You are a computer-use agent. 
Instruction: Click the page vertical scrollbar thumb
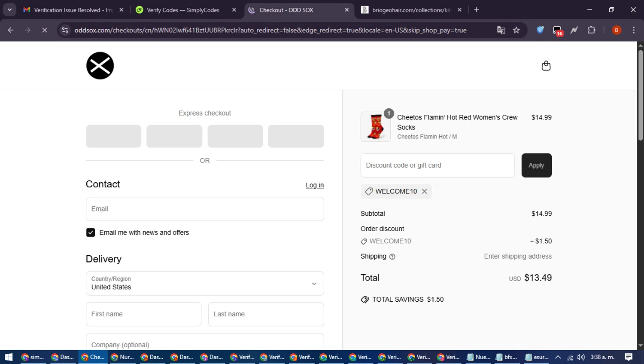pyautogui.click(x=640, y=95)
